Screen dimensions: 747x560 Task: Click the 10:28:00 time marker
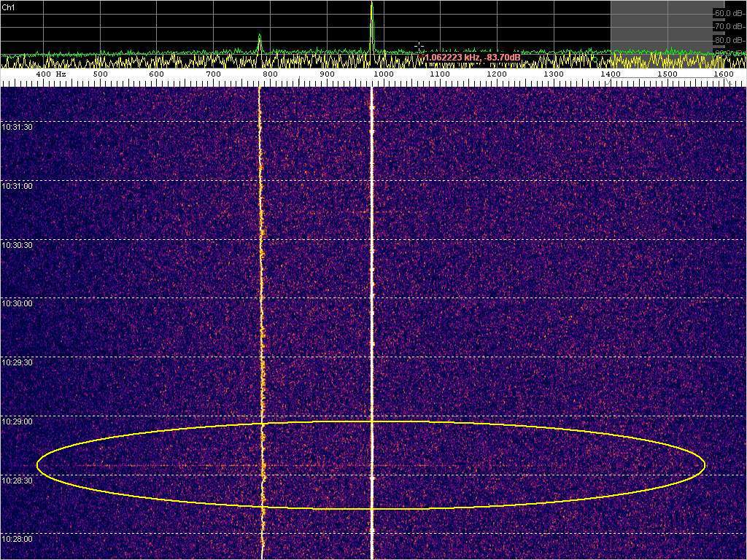pyautogui.click(x=18, y=539)
